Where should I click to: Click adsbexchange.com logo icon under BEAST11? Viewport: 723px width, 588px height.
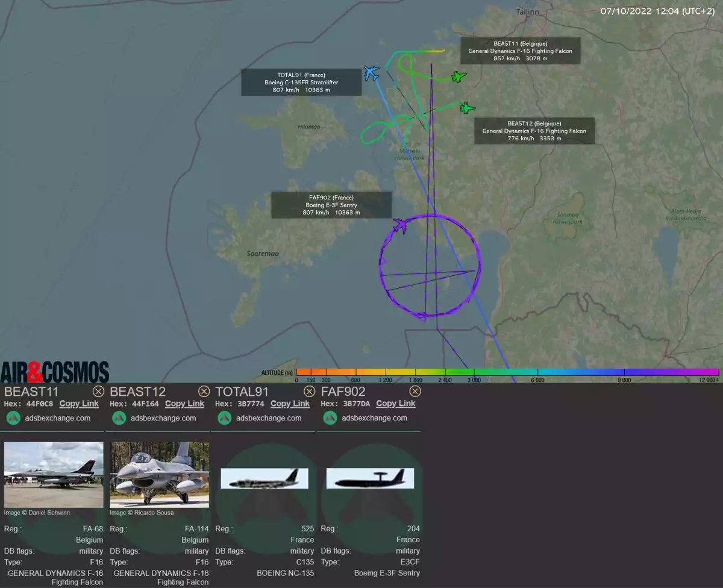coord(13,418)
